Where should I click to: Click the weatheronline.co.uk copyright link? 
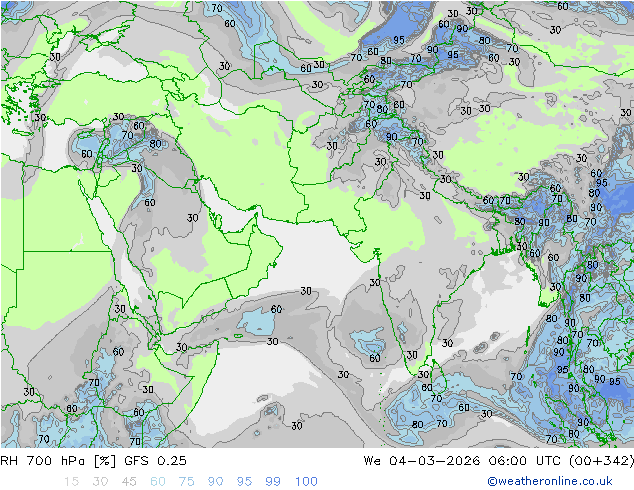pyautogui.click(x=550, y=481)
